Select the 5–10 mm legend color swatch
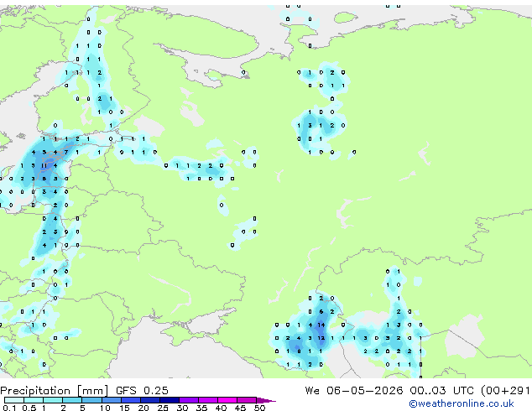Image resolution: width=532 pixels, height=411 pixels. coord(91,400)
